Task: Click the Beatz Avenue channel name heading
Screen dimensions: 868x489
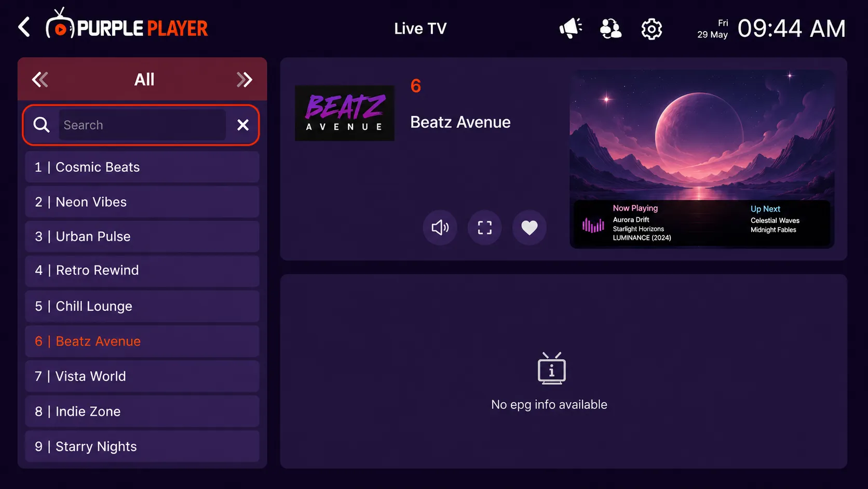Action: (x=460, y=122)
